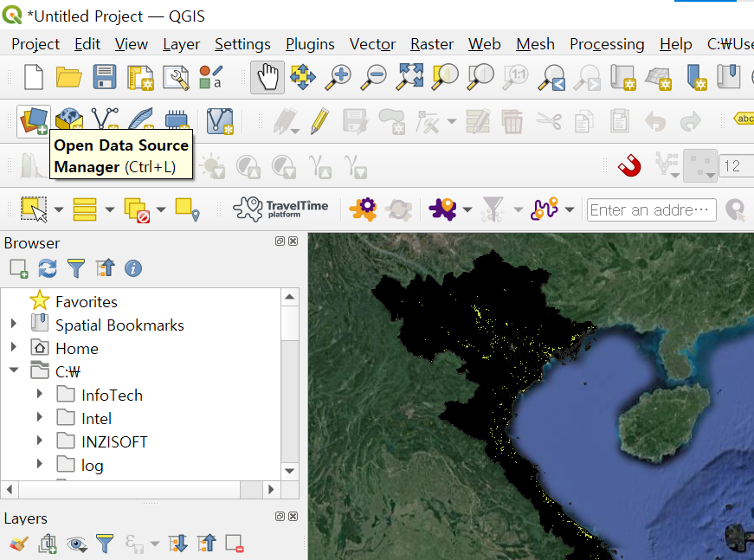754x560 pixels.
Task: Click Zoom to Selection icon
Action: point(445,77)
